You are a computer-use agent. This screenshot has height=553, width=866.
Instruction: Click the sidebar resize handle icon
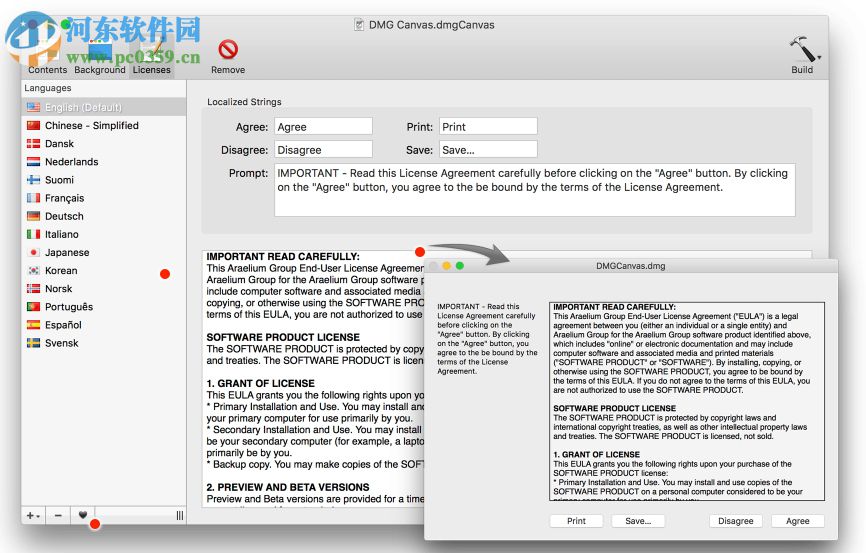coord(179,515)
